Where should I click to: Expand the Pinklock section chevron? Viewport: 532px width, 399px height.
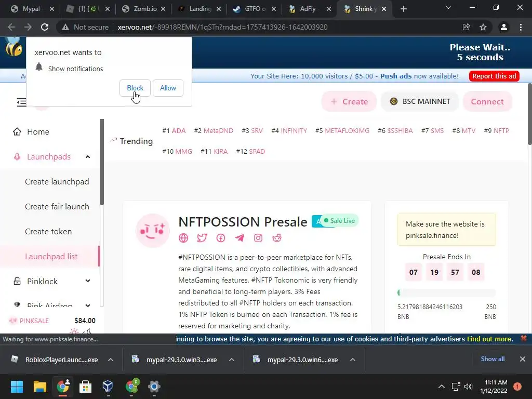[x=88, y=281]
